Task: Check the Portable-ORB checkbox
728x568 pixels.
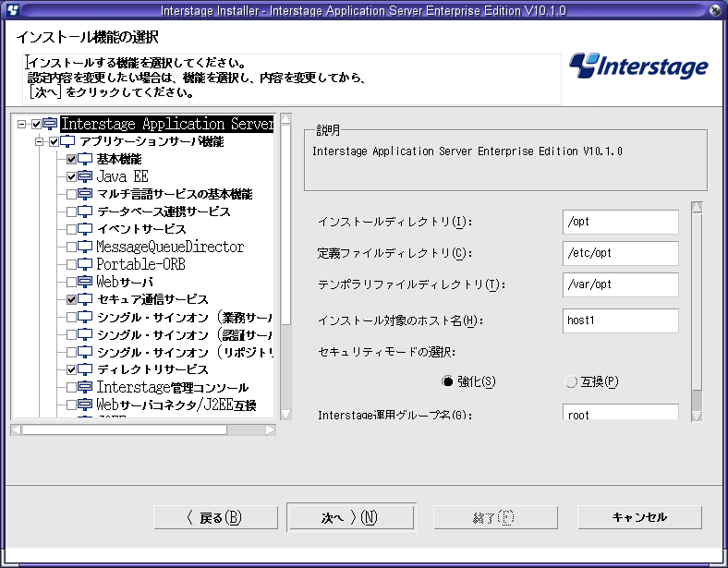Action: (x=71, y=264)
